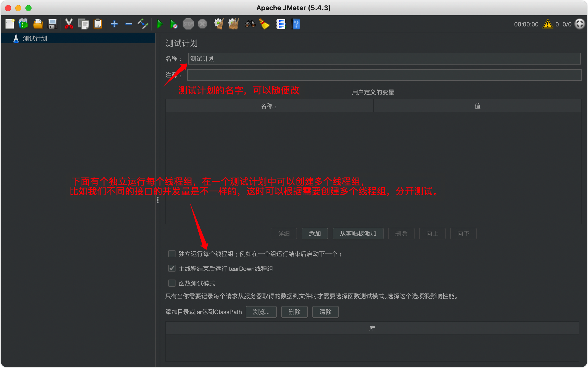
Task: Click the 名称 test plan name field
Action: point(384,59)
